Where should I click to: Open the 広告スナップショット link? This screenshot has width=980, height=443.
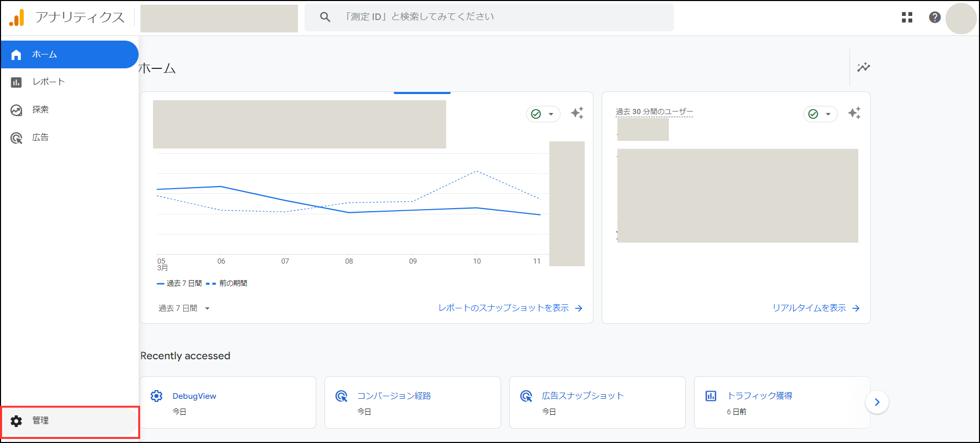(583, 396)
